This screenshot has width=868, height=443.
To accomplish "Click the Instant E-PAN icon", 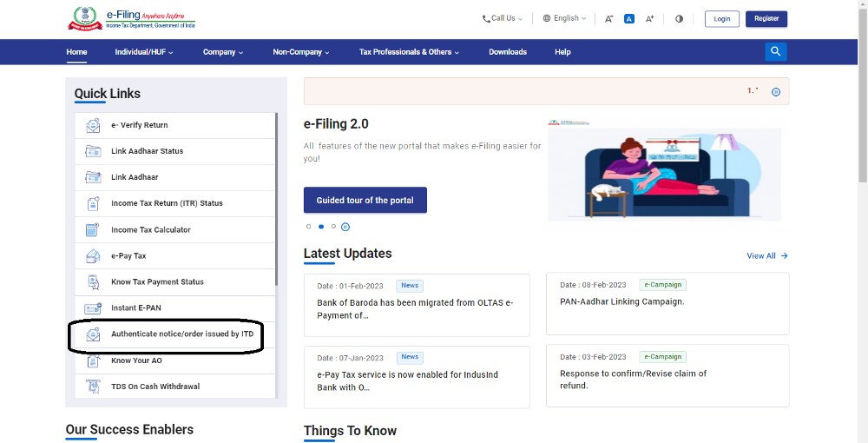I will 93,308.
